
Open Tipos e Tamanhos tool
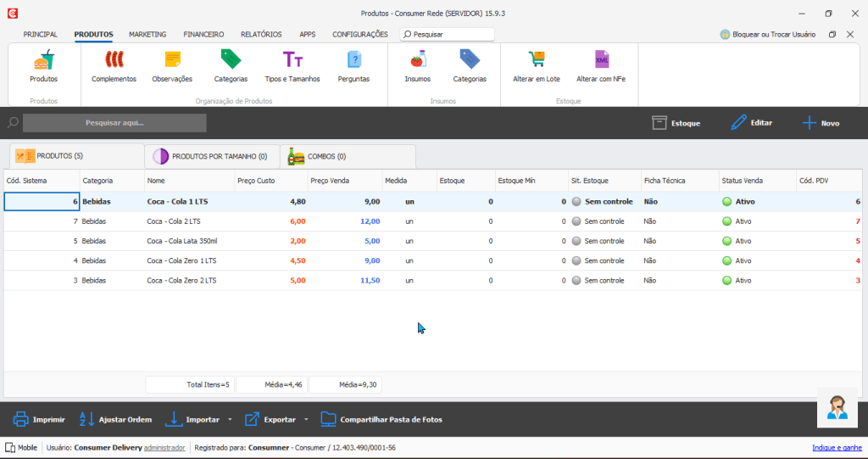292,60
